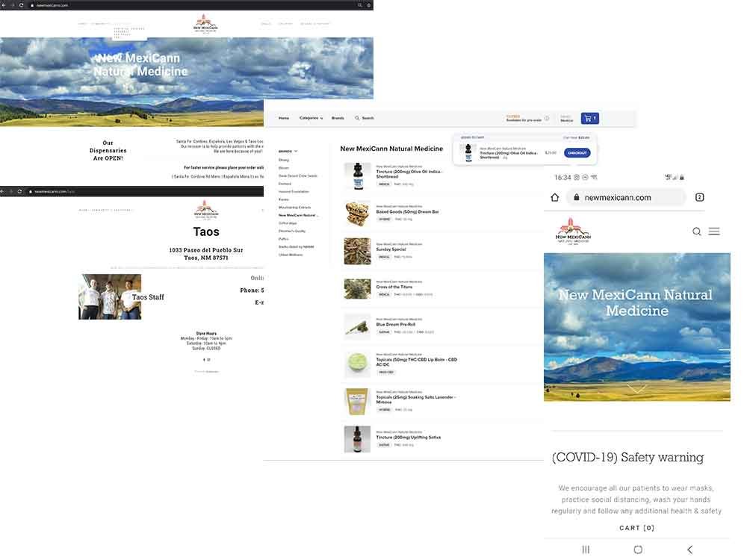The height and width of the screenshot is (560, 747).
Task: Open the Soaking Salts Lavender listing
Action: click(416, 399)
